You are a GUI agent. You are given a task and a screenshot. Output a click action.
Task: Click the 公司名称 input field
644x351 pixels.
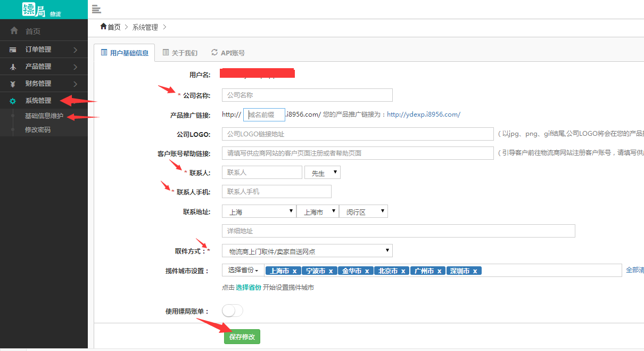(307, 95)
